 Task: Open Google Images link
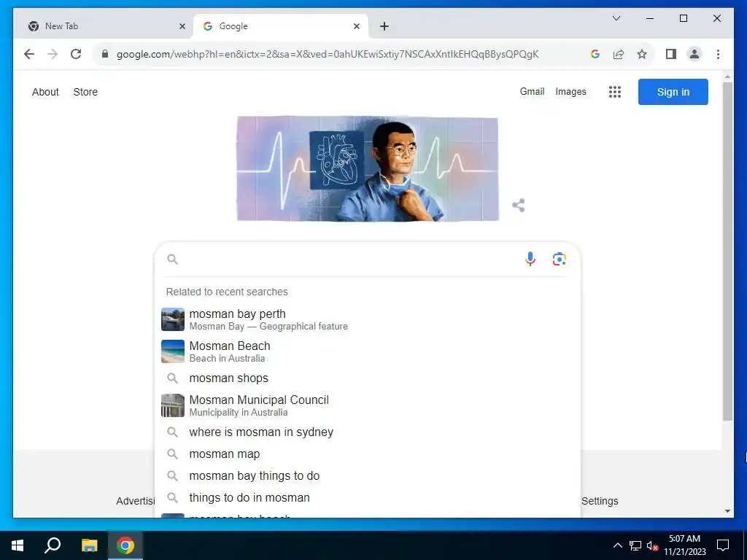tap(570, 91)
